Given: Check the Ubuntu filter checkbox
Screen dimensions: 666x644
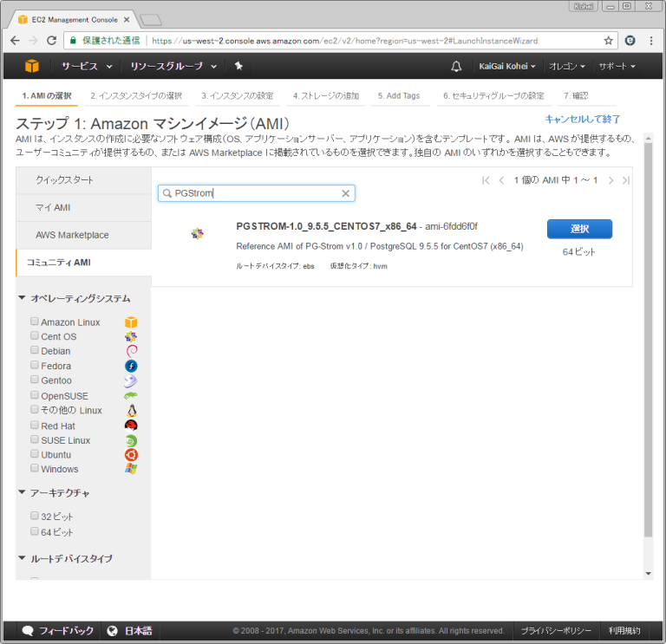Looking at the screenshot, I should pos(35,454).
